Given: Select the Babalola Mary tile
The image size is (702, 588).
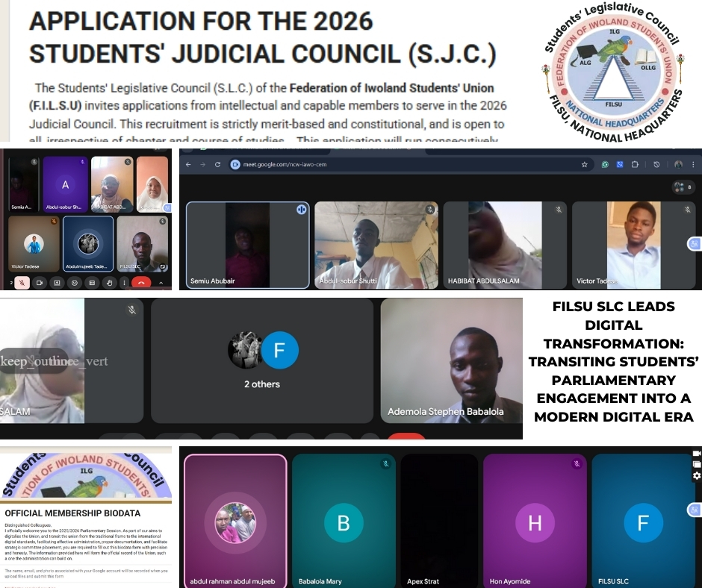Looking at the screenshot, I should (344, 521).
